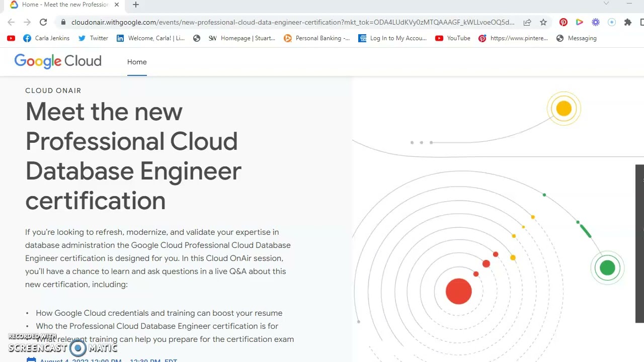Open the tab search dropdown chevron
The width and height of the screenshot is (644, 362).
point(606,4)
